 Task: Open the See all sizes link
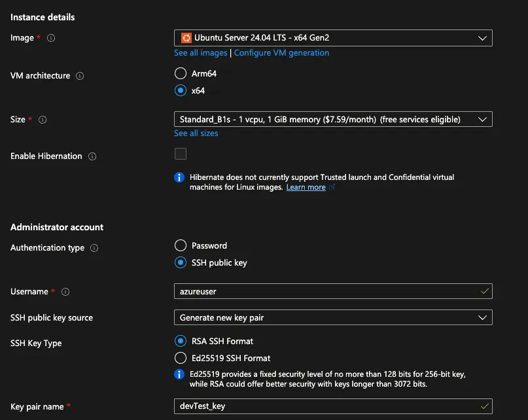196,133
